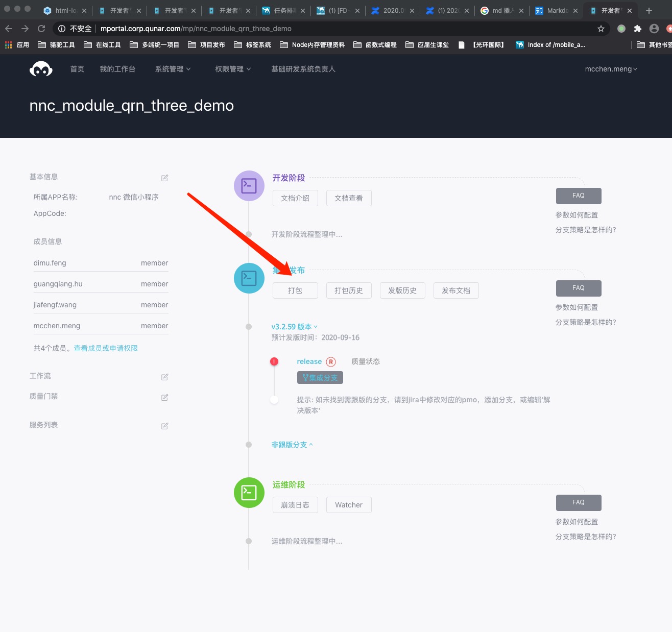
Task: Click the green 运维阶段 stage icon
Action: click(x=249, y=493)
